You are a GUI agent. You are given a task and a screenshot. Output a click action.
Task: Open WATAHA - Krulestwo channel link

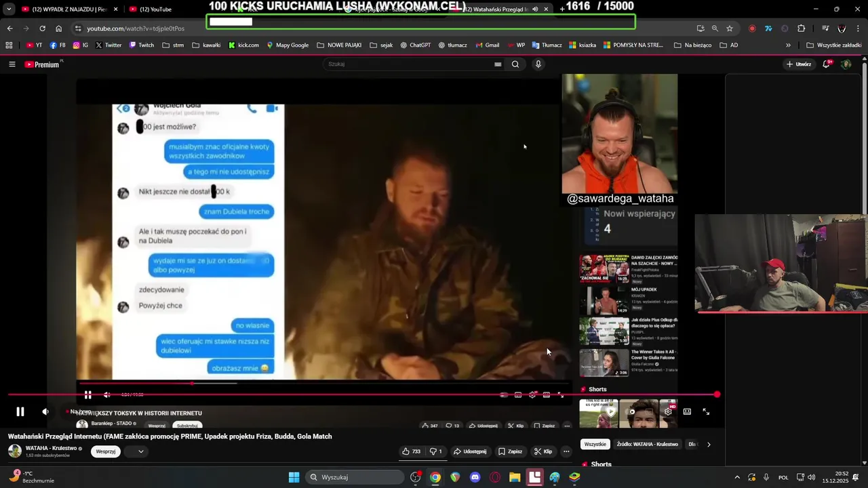point(51,449)
